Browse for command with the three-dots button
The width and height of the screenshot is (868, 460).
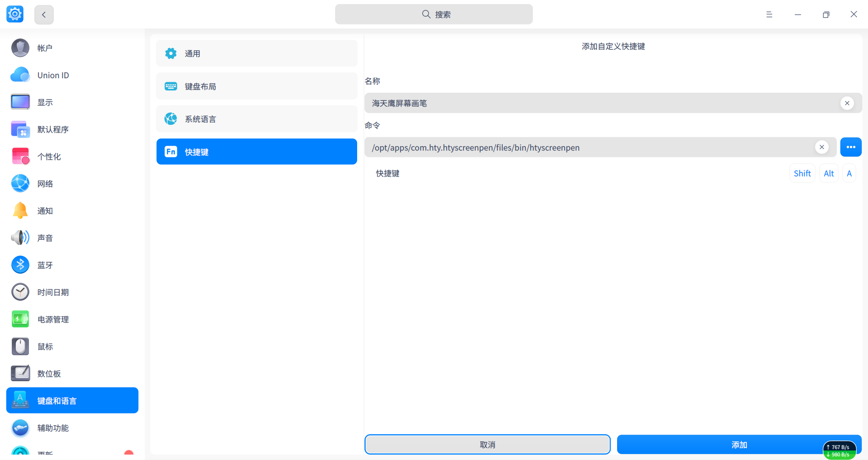coord(851,147)
